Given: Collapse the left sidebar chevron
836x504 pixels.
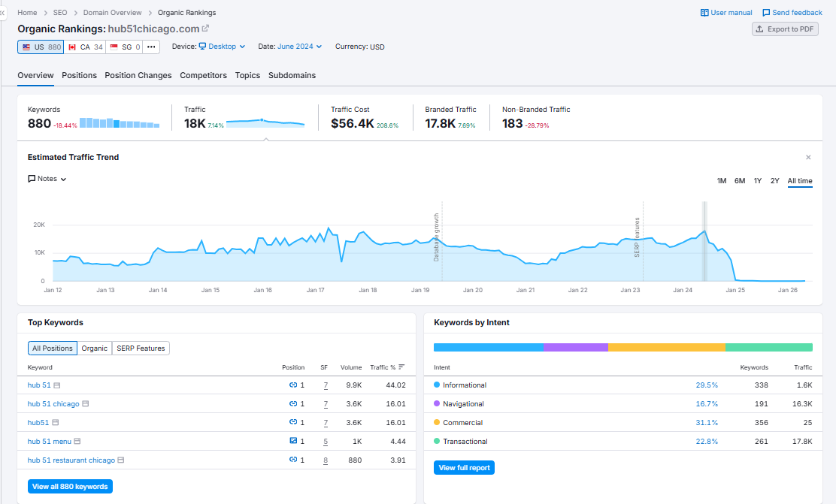Looking at the screenshot, I should (x=2, y=12).
